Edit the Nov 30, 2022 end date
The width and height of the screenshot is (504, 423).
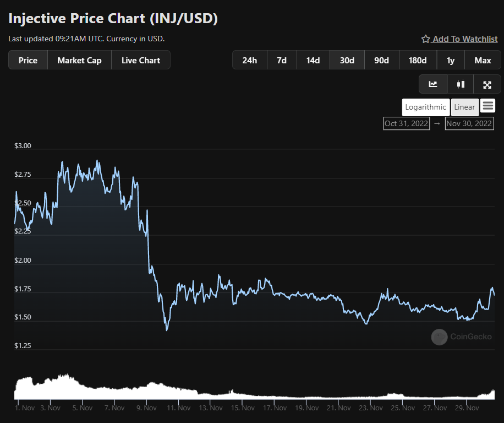pyautogui.click(x=469, y=123)
